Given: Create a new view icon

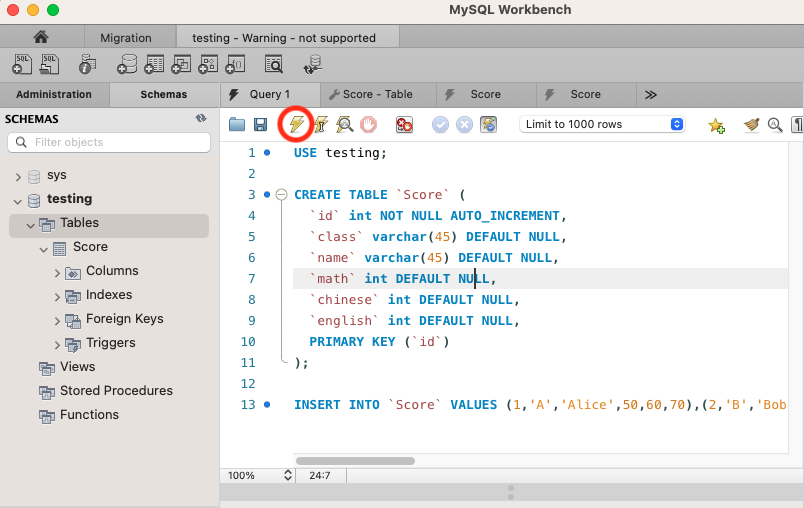Looking at the screenshot, I should point(181,65).
